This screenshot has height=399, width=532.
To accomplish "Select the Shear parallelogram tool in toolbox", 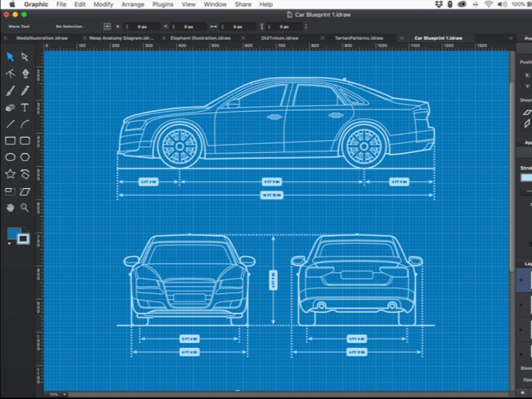I will coord(25,192).
